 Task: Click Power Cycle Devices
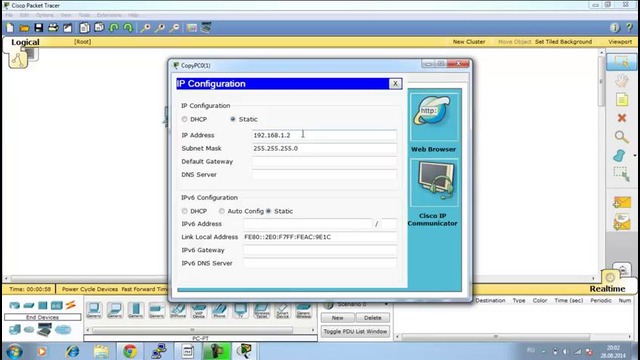(90, 289)
